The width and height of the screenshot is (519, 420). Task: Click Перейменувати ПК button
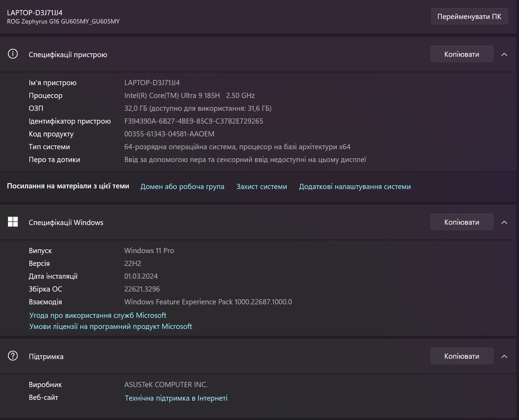point(469,17)
